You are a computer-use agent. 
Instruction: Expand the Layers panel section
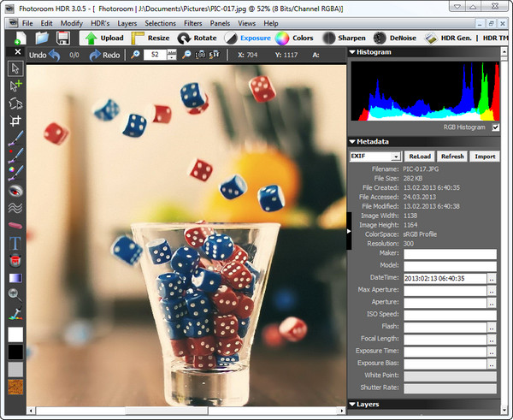[352, 404]
